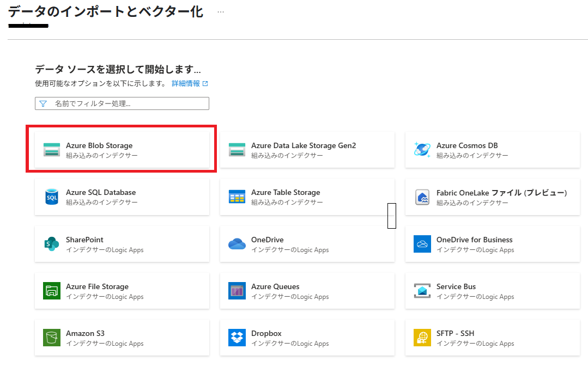Viewport: 588px width, 367px height.
Task: Choose Fabric OneLake ファイル (プレビュー) label
Action: click(502, 193)
